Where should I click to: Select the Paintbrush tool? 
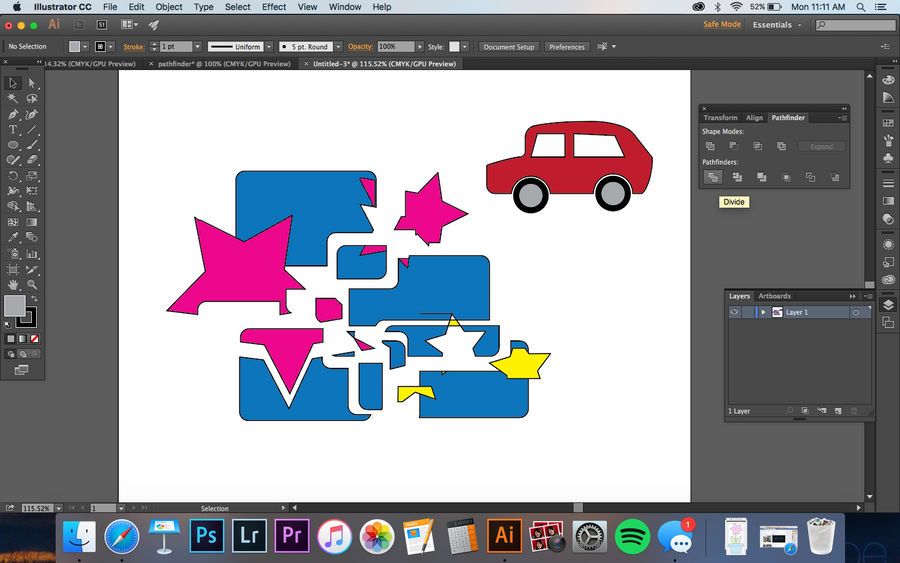(32, 145)
